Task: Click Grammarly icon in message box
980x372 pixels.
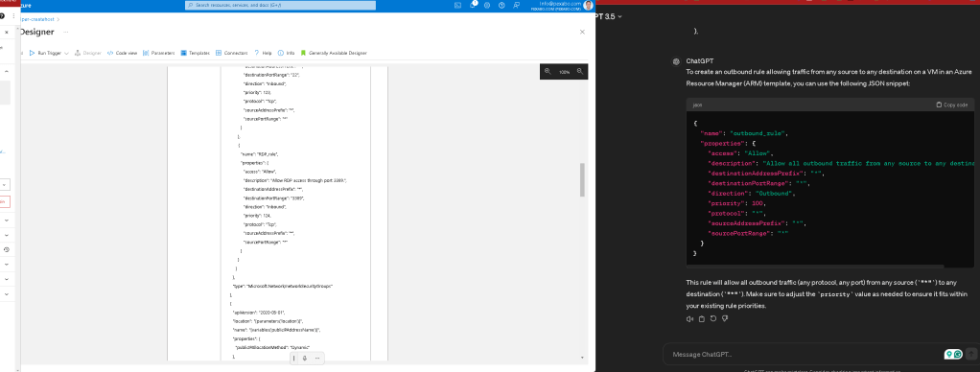Action: (x=958, y=355)
